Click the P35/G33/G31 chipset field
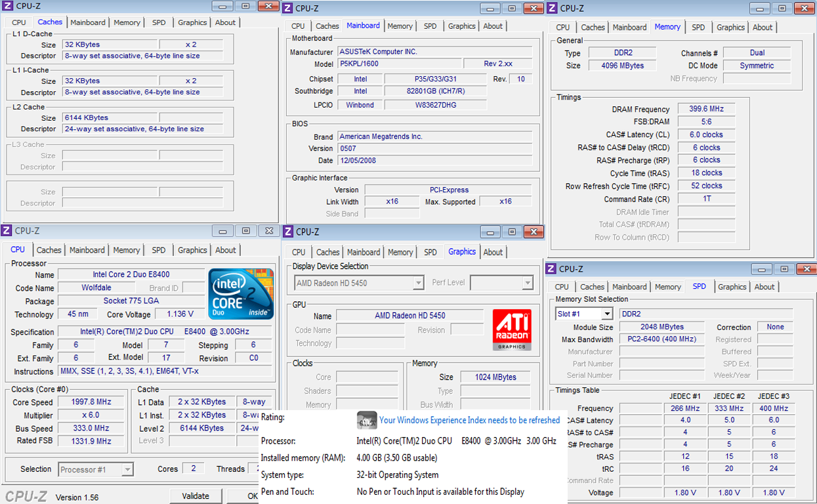817x504 pixels. pyautogui.click(x=436, y=79)
